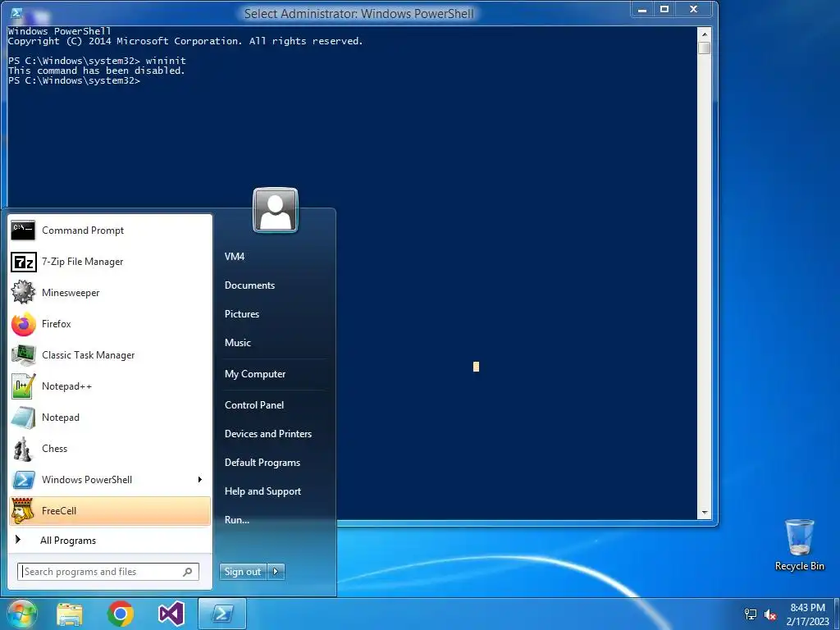This screenshot has width=840, height=630.
Task: Select the PowerShell taskbar button
Action: pos(222,614)
